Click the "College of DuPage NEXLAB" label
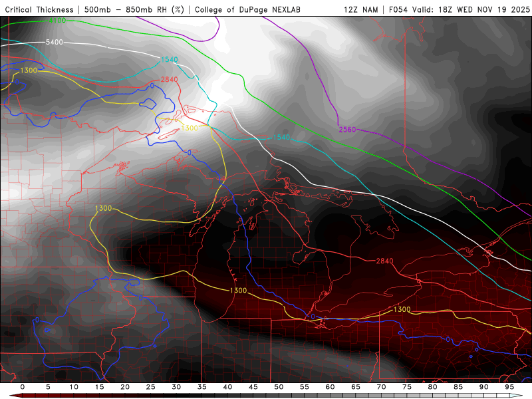The width and height of the screenshot is (532, 399). point(247,10)
